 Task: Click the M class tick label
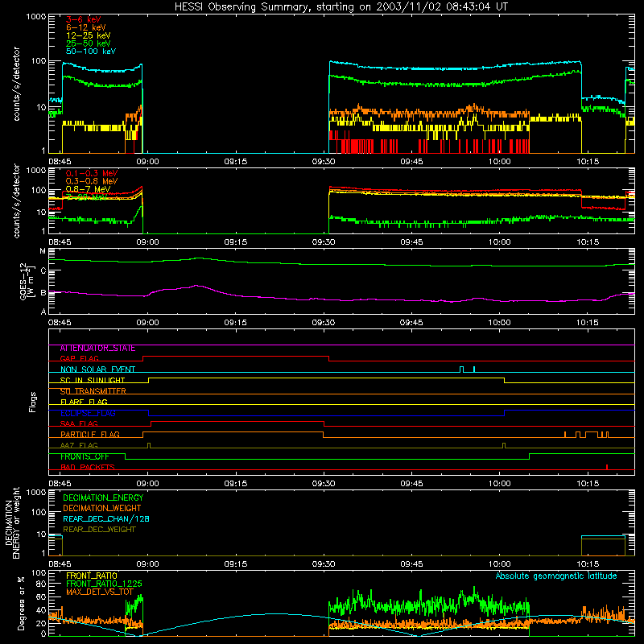43,251
